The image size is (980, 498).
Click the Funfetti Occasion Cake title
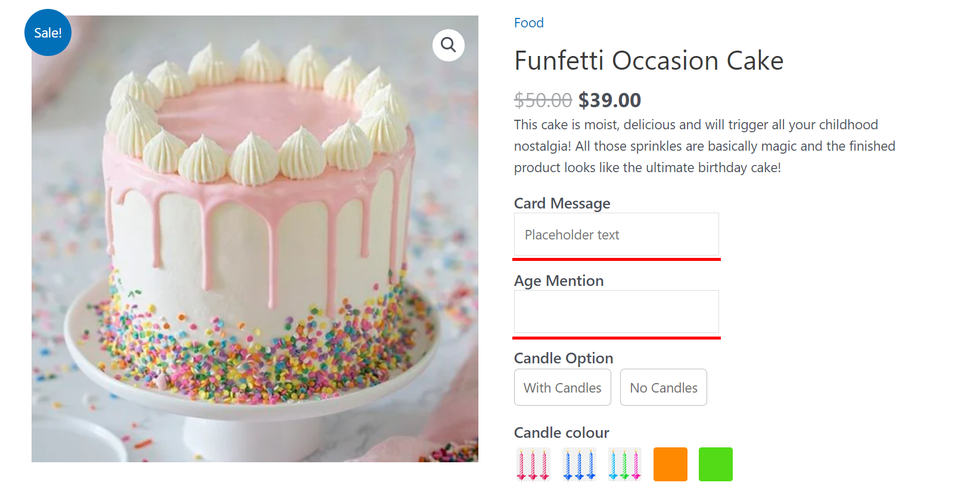click(x=649, y=61)
